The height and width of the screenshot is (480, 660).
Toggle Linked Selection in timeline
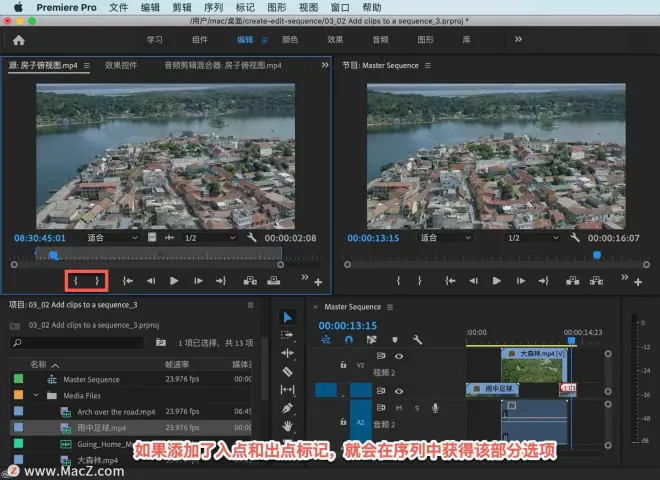(x=371, y=339)
